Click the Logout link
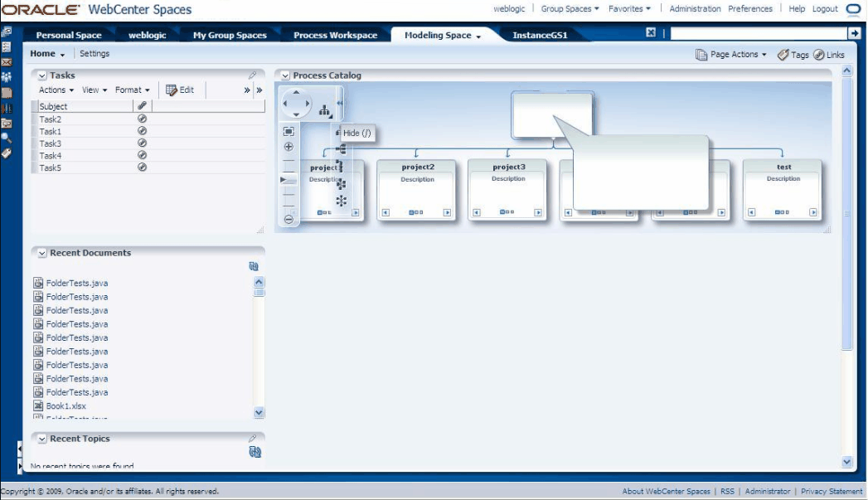 pos(825,9)
